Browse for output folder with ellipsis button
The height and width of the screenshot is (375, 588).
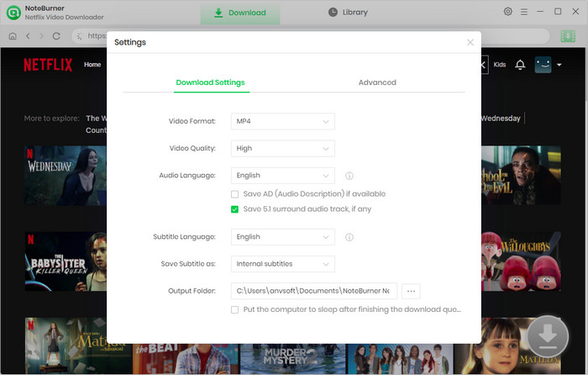click(x=411, y=291)
